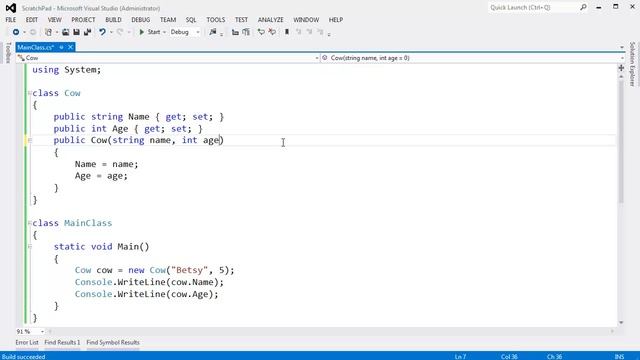
Task: Click the Navigate Backward toolbar icon
Action: tap(16, 32)
